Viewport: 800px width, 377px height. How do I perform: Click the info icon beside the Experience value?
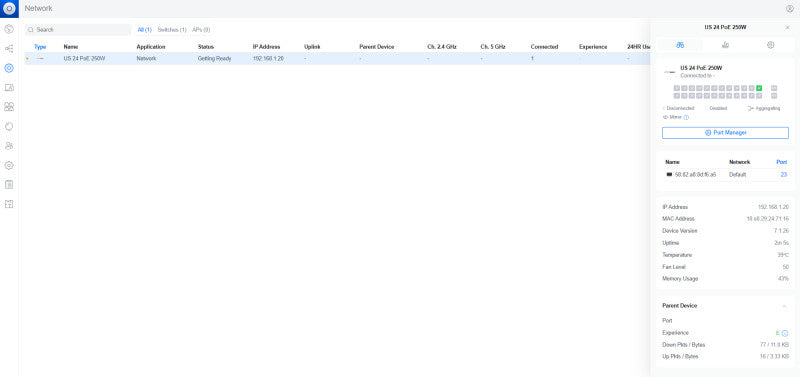tap(785, 333)
